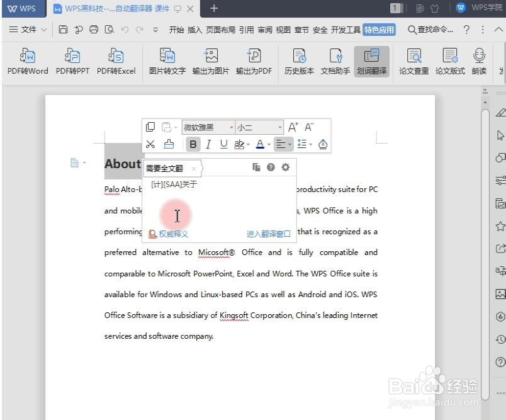The image size is (506, 420).
Task: Open 历史版本 to view document history
Action: (298, 62)
